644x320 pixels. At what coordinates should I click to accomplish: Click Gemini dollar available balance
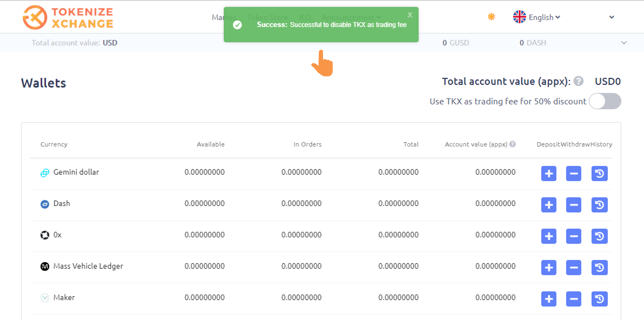tap(204, 172)
